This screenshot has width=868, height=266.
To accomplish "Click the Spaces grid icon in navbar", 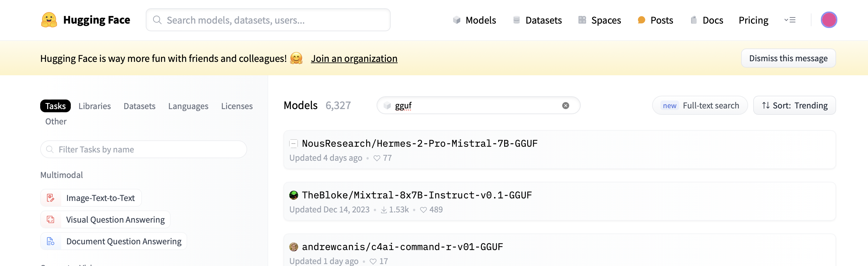I will click(582, 20).
